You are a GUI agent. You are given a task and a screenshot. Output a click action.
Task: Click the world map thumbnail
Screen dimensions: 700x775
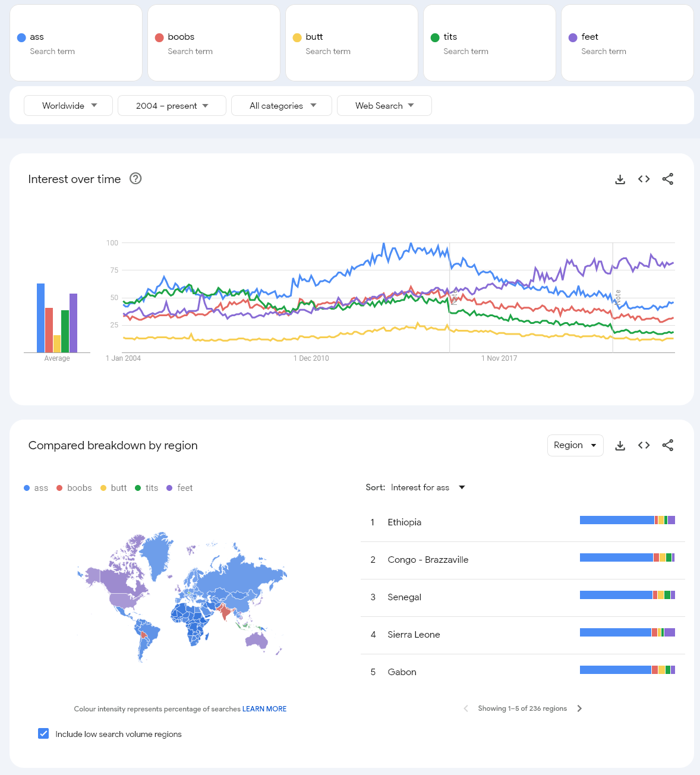pos(182,597)
